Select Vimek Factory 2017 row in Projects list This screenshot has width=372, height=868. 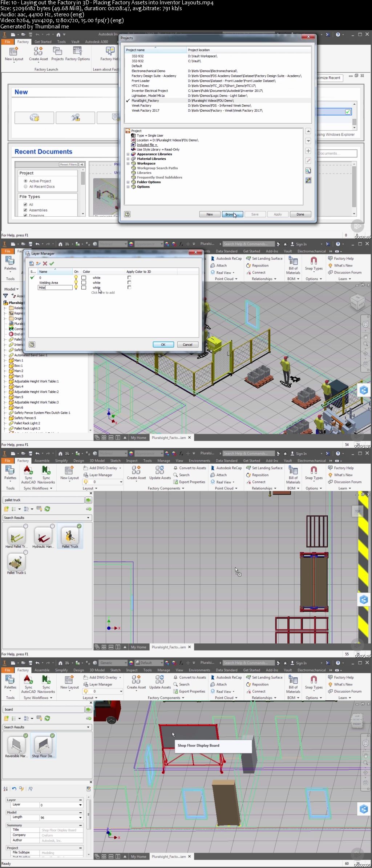point(218,111)
